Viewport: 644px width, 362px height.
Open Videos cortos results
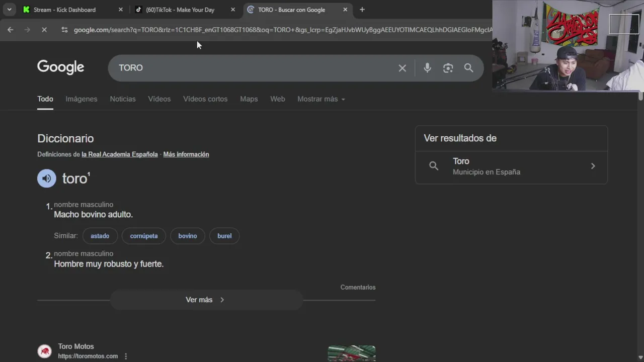tap(205, 99)
